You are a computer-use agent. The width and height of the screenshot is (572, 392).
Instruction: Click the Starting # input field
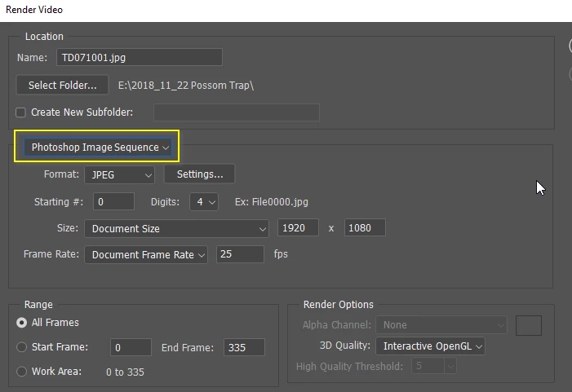pyautogui.click(x=113, y=201)
